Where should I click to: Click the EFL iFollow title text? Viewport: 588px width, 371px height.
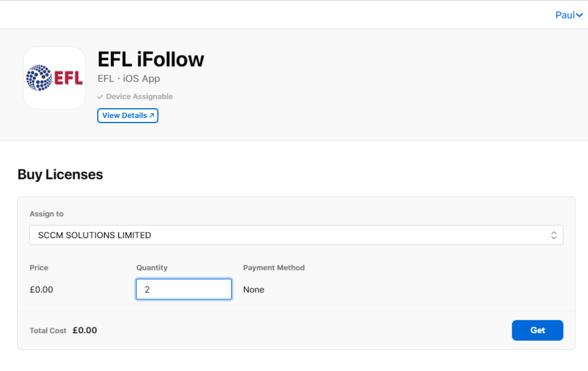click(151, 59)
